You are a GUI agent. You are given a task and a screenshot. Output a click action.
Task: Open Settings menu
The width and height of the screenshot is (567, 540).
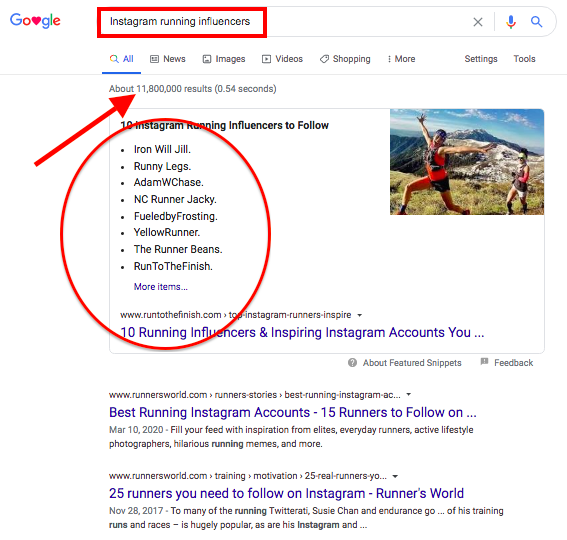481,59
